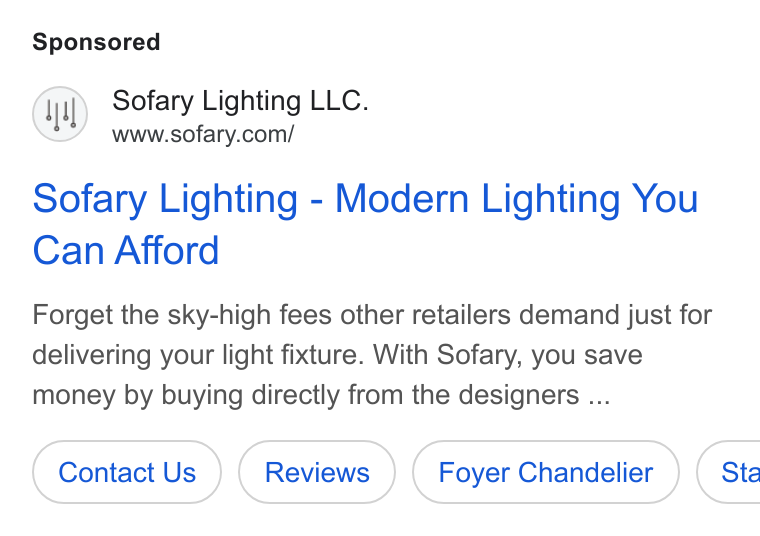The height and width of the screenshot is (536, 760).
Task: Click the partially visible Sta chip
Action: point(728,472)
